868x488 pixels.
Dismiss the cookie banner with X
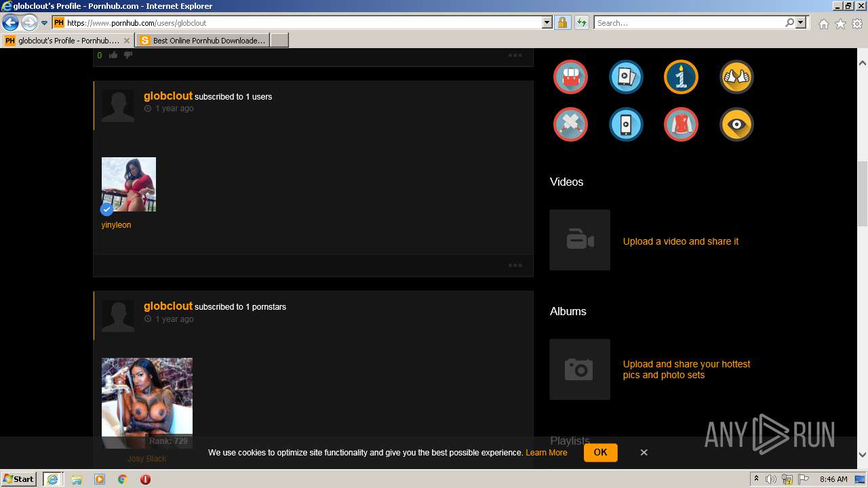pyautogui.click(x=644, y=452)
